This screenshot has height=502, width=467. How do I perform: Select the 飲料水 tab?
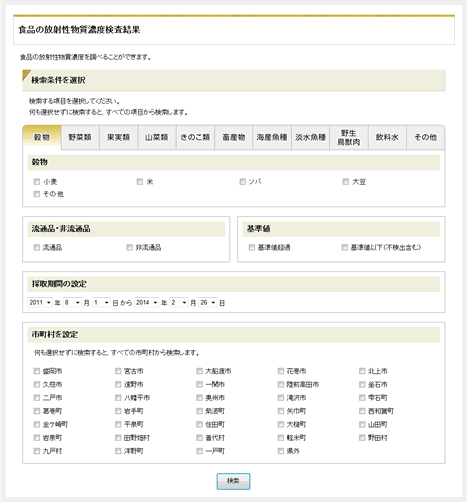pos(387,137)
